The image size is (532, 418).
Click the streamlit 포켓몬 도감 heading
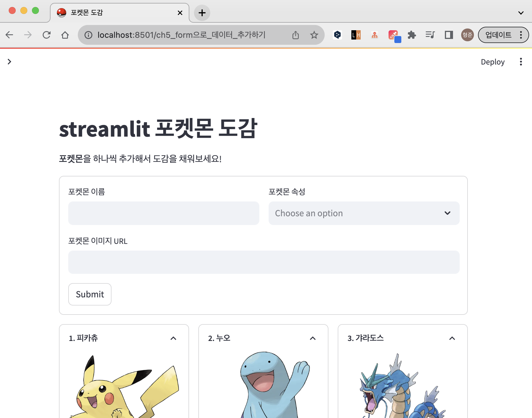click(158, 128)
